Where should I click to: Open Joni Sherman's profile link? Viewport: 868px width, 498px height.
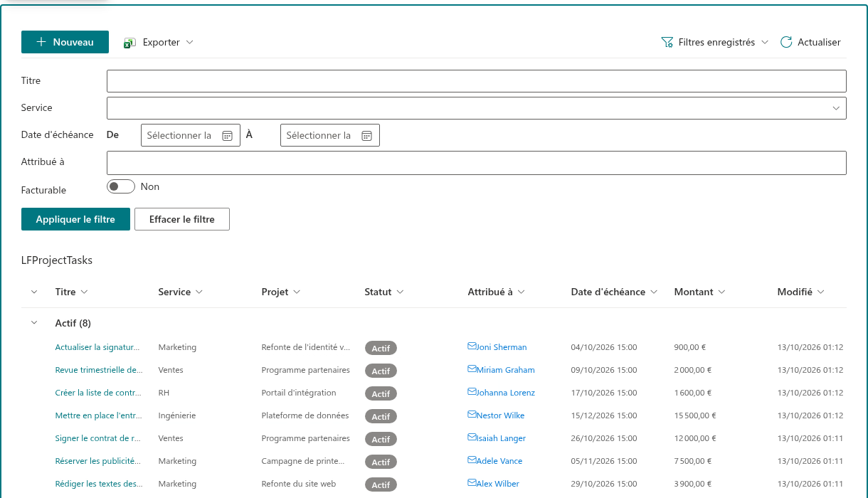click(502, 347)
